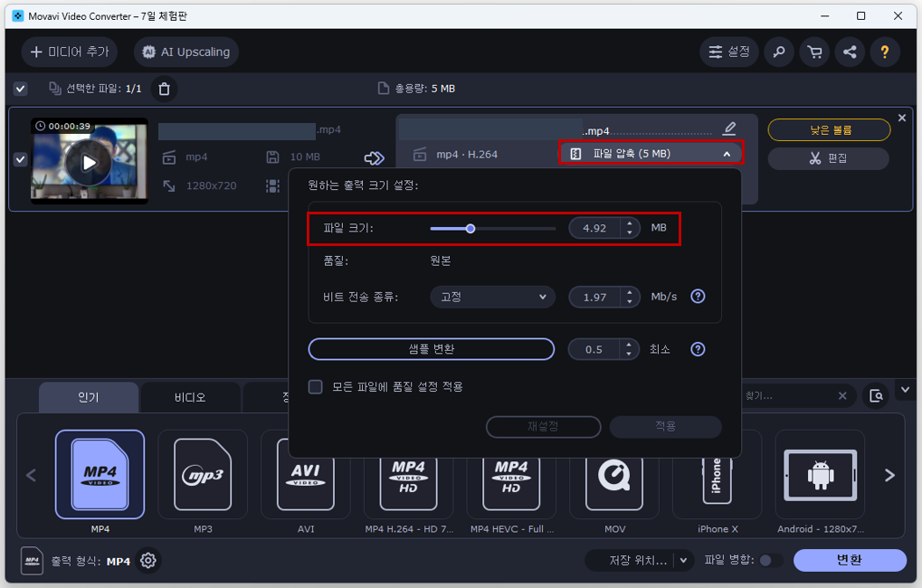Collapse the format panel with chevron

click(x=906, y=389)
